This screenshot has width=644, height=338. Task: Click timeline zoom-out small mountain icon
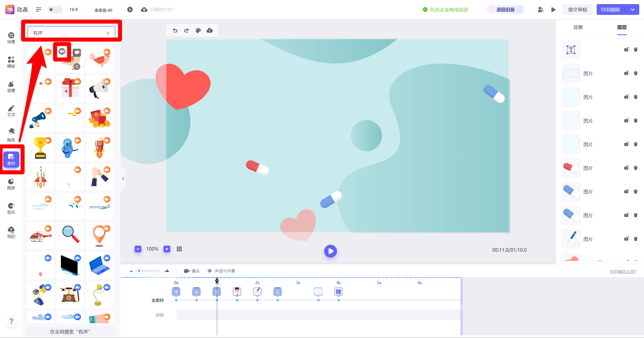pos(131,271)
